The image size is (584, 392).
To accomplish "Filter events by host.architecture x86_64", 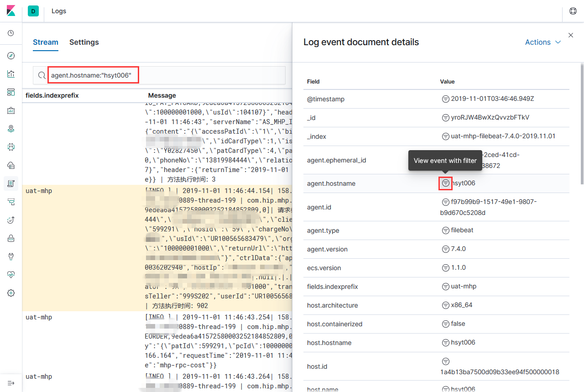I will click(445, 305).
